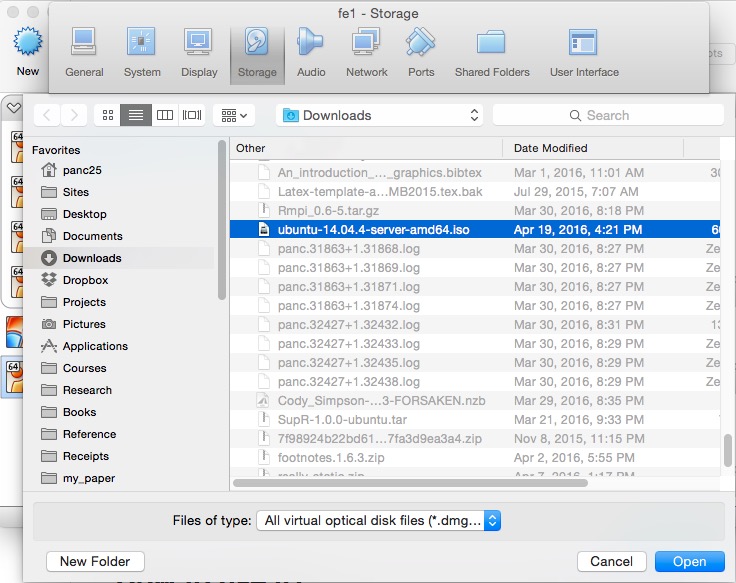
Task: Switch to cover flow view
Action: tap(192, 115)
